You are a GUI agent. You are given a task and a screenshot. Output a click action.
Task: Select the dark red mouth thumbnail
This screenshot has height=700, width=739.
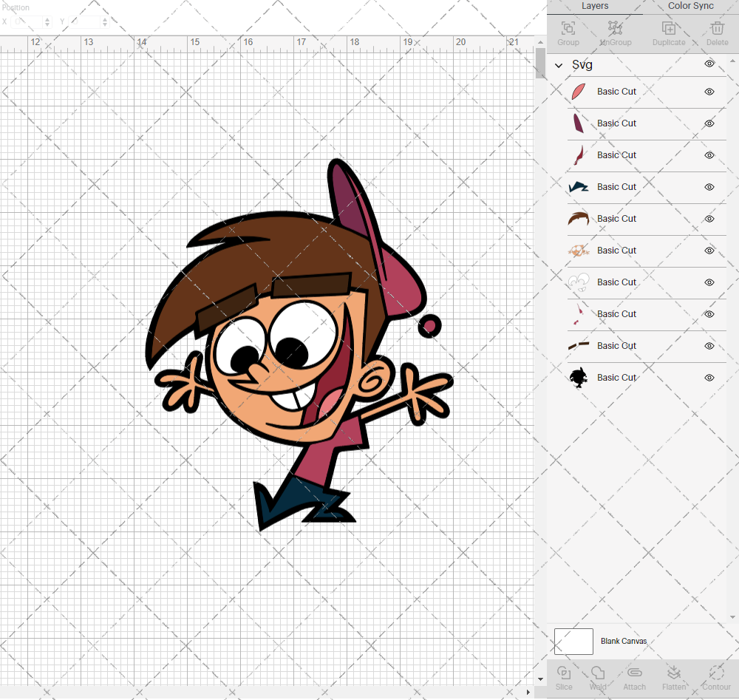coord(579,155)
